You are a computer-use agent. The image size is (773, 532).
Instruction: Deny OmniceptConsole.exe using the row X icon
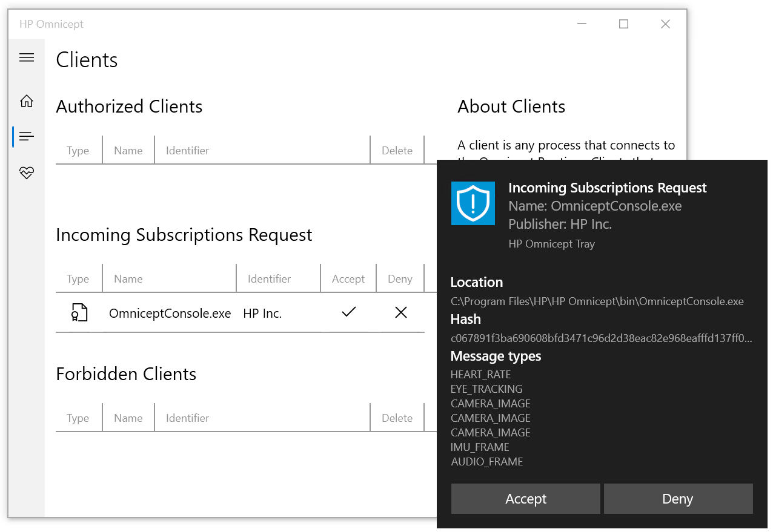pyautogui.click(x=400, y=312)
